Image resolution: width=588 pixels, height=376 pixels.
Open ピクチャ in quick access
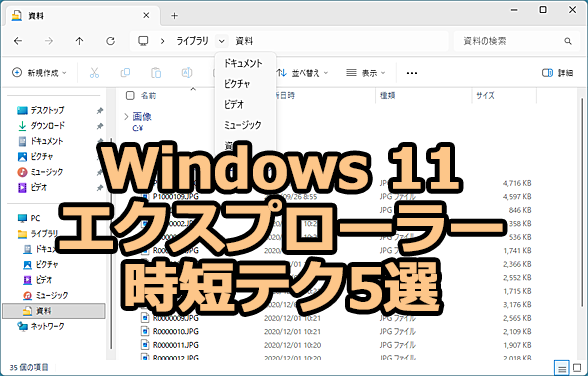point(36,156)
